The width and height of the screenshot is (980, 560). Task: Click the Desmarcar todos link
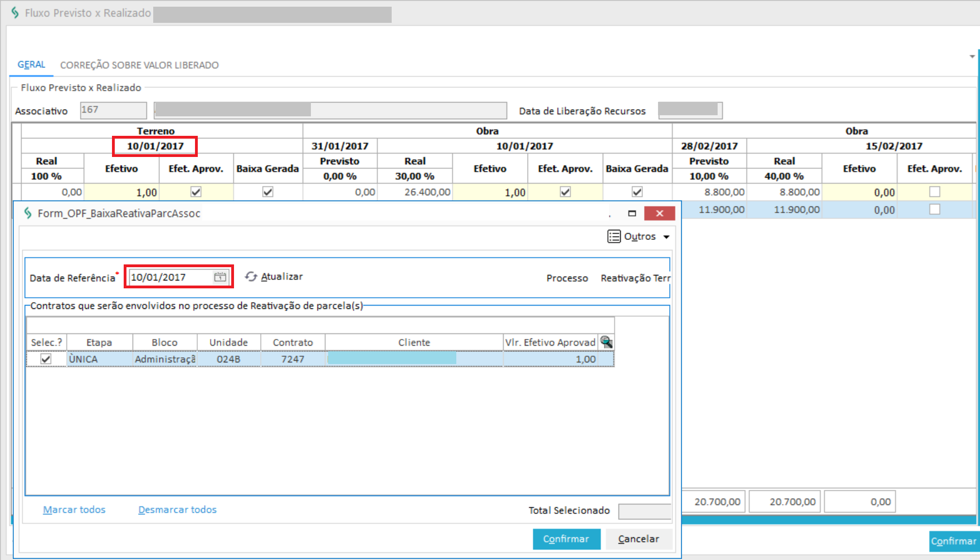point(177,510)
